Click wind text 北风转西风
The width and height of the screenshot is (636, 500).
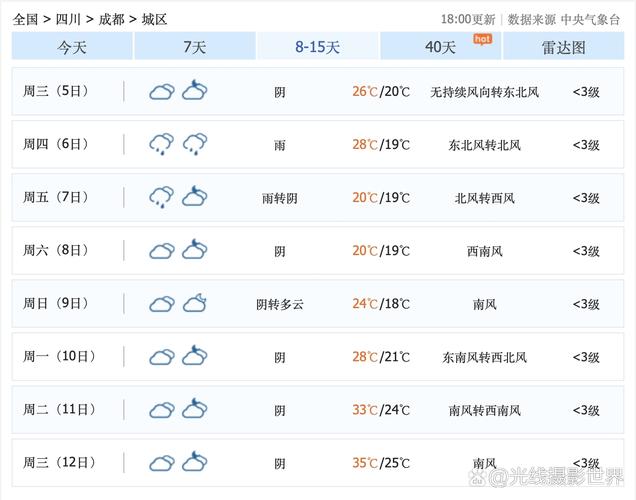pos(485,198)
